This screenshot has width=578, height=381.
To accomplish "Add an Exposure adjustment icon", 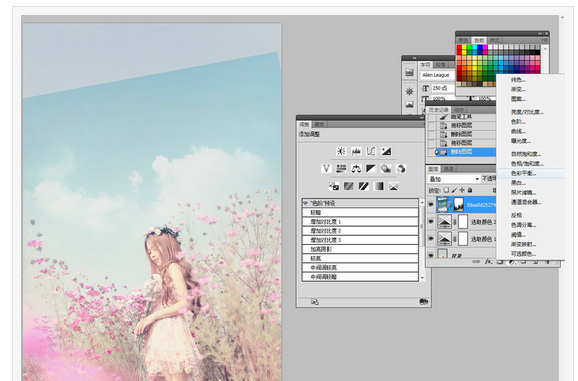I will [x=386, y=151].
